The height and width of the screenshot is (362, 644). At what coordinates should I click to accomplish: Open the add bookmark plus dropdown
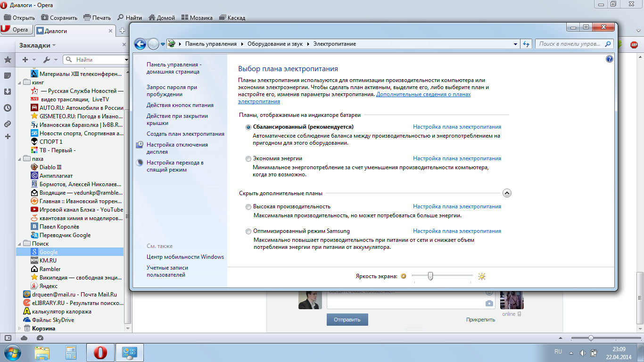click(x=28, y=60)
